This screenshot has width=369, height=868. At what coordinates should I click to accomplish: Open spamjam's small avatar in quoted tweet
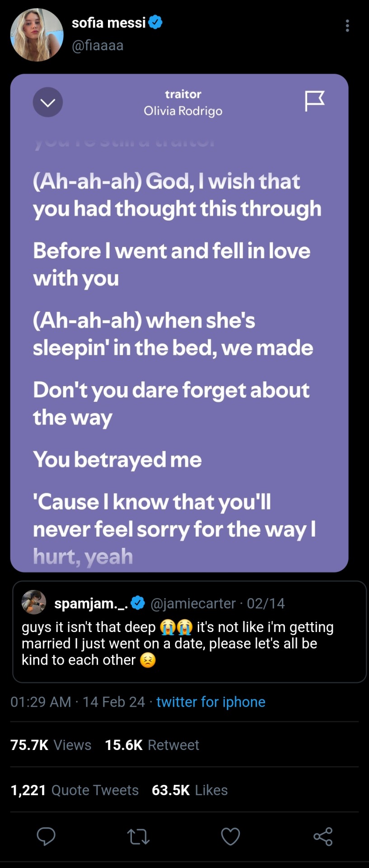tap(34, 602)
